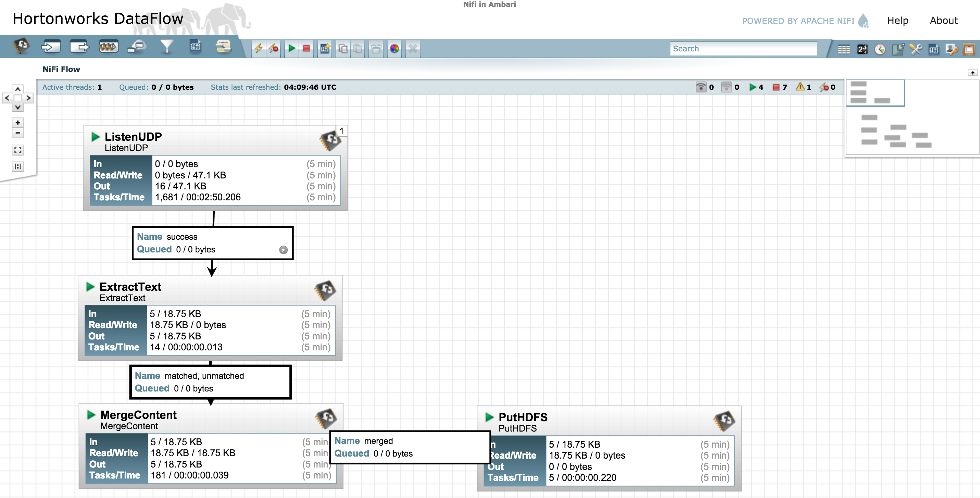This screenshot has height=498, width=980.
Task: Select the Add Processor icon in toolbar
Action: [21, 47]
